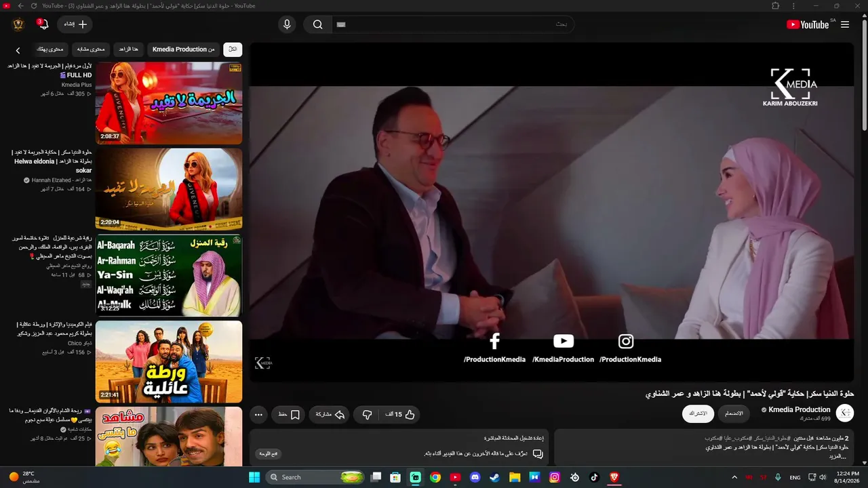868x488 pixels.
Task: Open the Kmedia Production channel name link
Action: coord(800,409)
